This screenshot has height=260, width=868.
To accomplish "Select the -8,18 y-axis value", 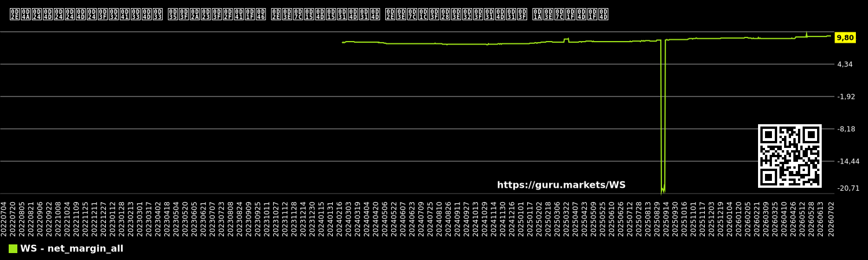I will pos(846,129).
